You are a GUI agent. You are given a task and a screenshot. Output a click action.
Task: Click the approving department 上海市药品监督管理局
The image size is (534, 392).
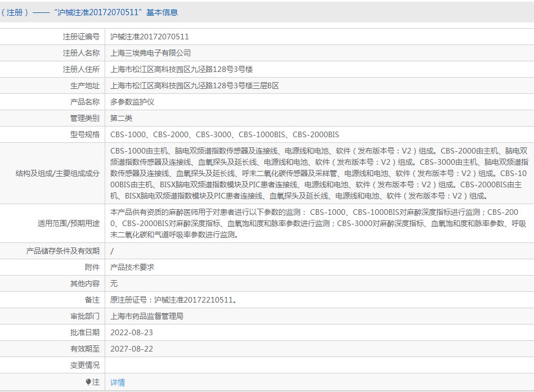[147, 317]
